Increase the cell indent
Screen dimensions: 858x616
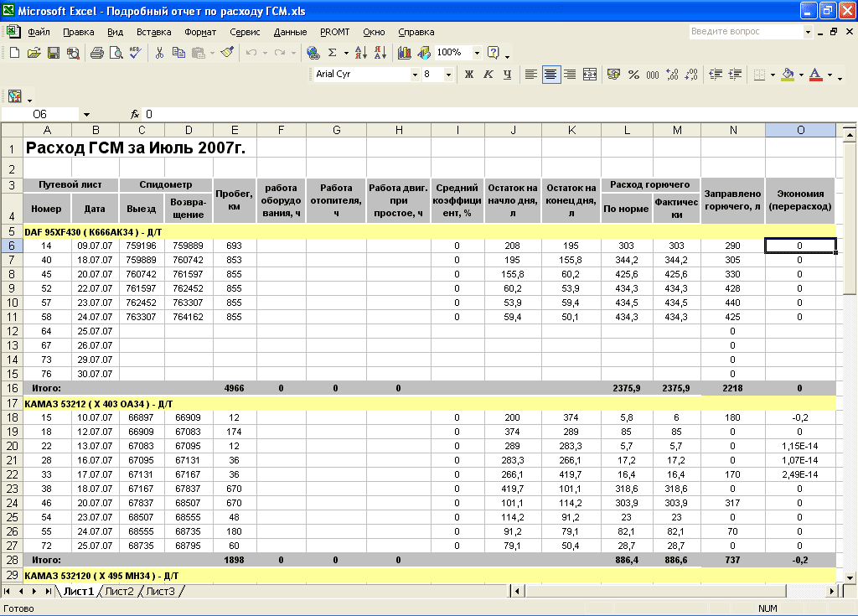point(736,75)
